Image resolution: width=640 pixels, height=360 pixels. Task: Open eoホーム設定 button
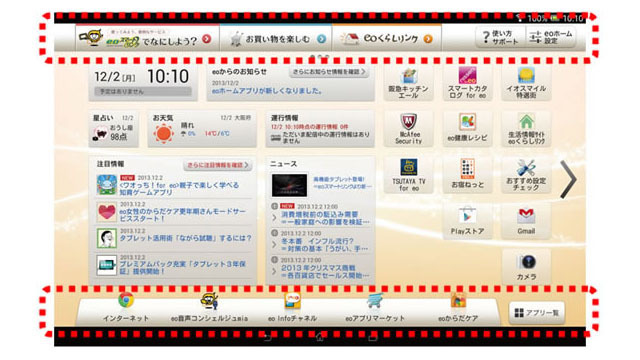pos(551,37)
